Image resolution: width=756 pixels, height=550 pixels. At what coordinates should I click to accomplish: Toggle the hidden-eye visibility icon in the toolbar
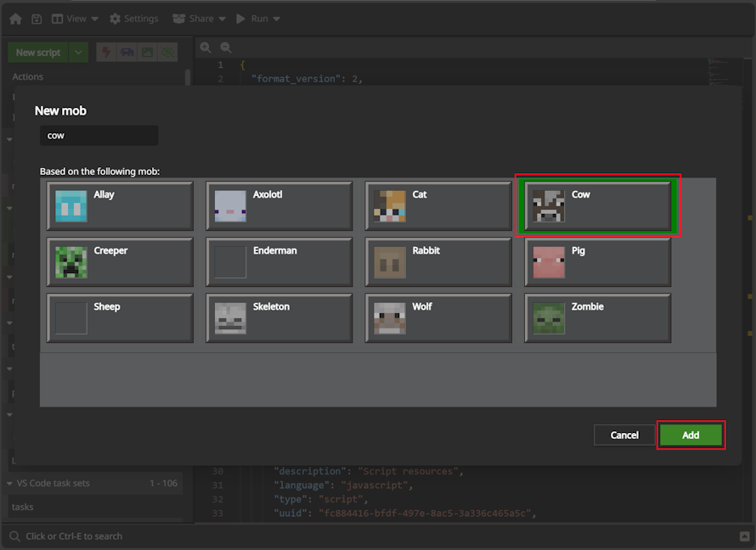[x=166, y=52]
